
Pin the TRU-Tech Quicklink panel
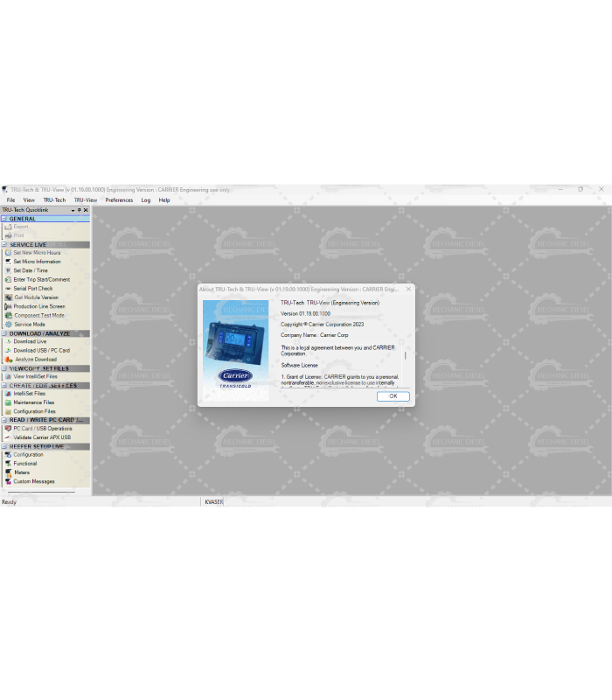coord(79,210)
